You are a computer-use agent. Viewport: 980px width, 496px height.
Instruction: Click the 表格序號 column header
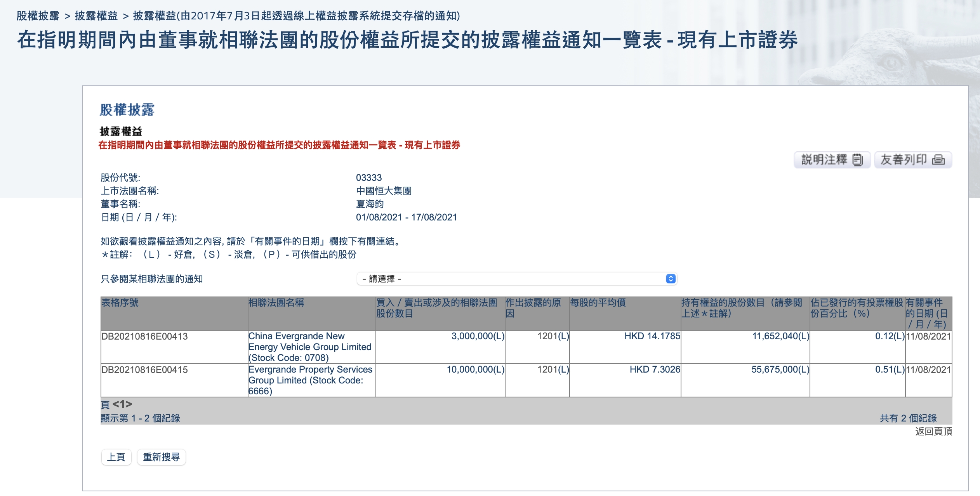point(120,303)
